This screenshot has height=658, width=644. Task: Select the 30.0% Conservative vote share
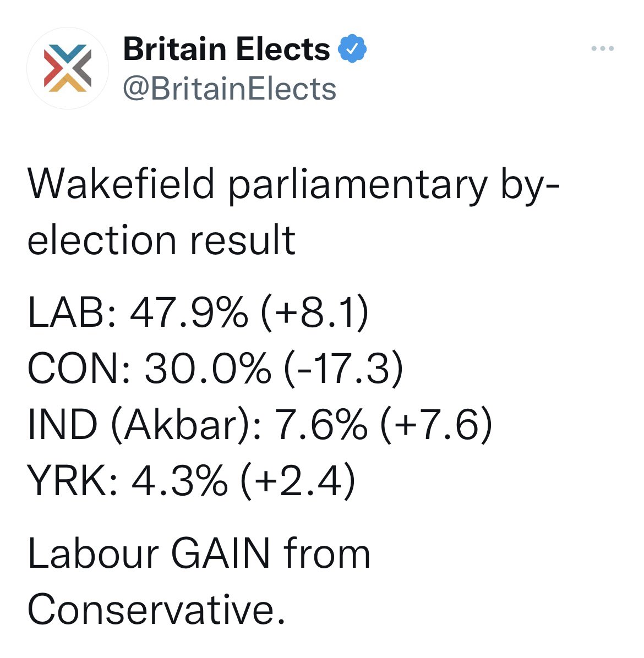pyautogui.click(x=208, y=369)
